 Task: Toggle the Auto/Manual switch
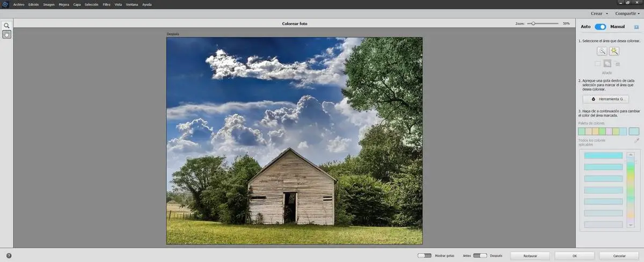(x=601, y=27)
